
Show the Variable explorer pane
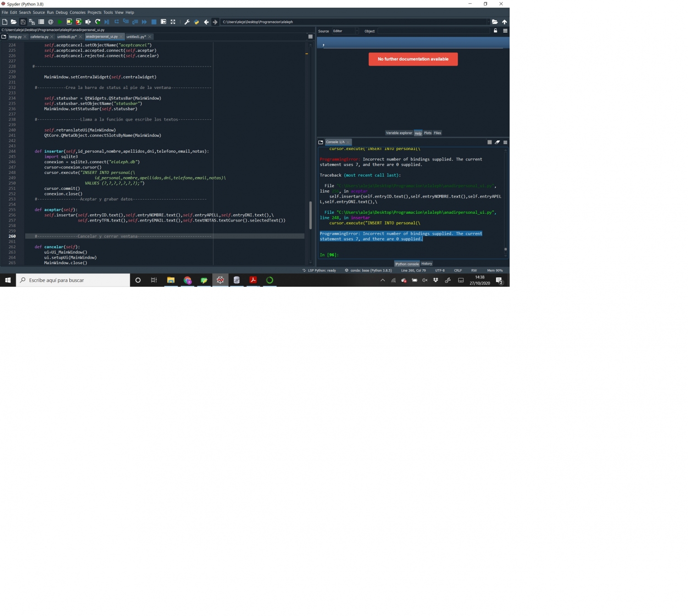399,133
